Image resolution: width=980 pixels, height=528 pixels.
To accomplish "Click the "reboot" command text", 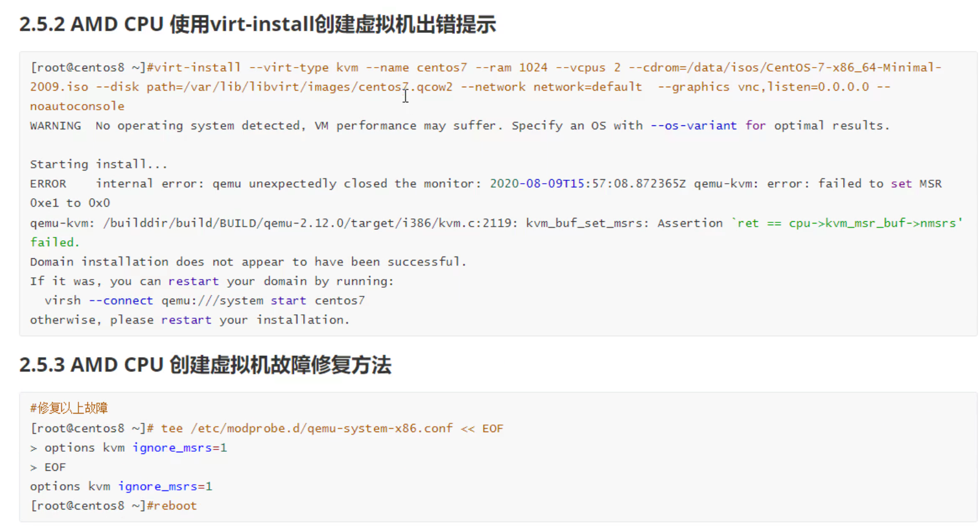I will pyautogui.click(x=176, y=506).
